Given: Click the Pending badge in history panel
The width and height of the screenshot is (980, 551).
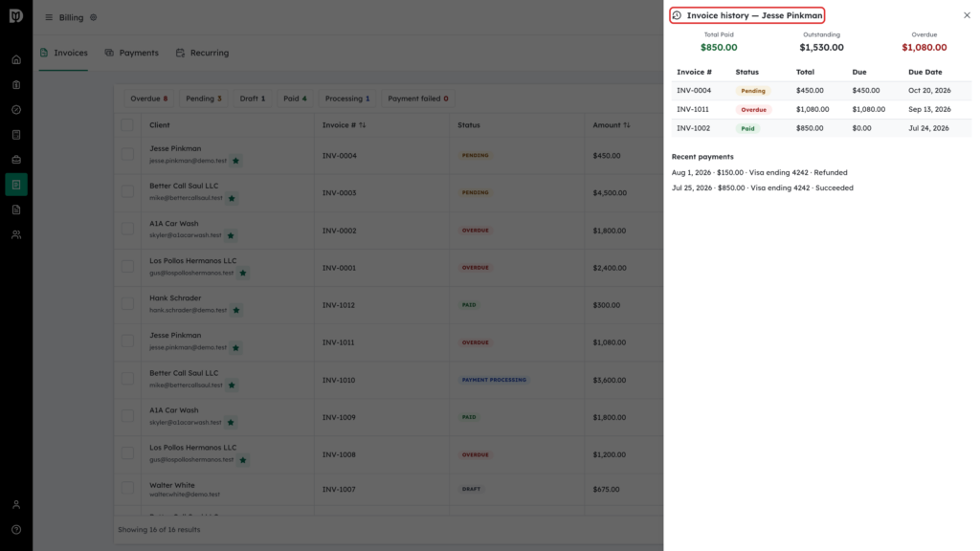Looking at the screenshot, I should [x=753, y=91].
